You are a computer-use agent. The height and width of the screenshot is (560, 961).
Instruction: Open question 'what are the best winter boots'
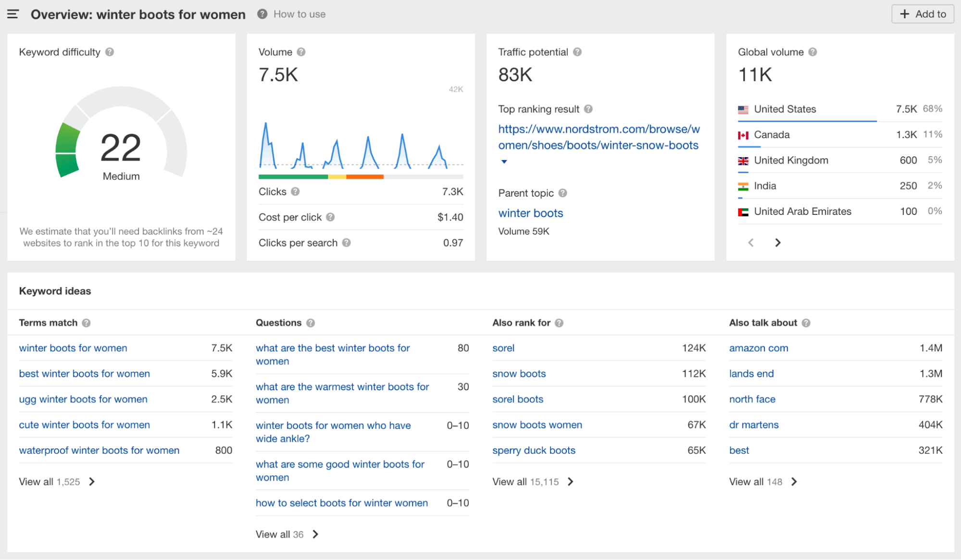coord(333,355)
